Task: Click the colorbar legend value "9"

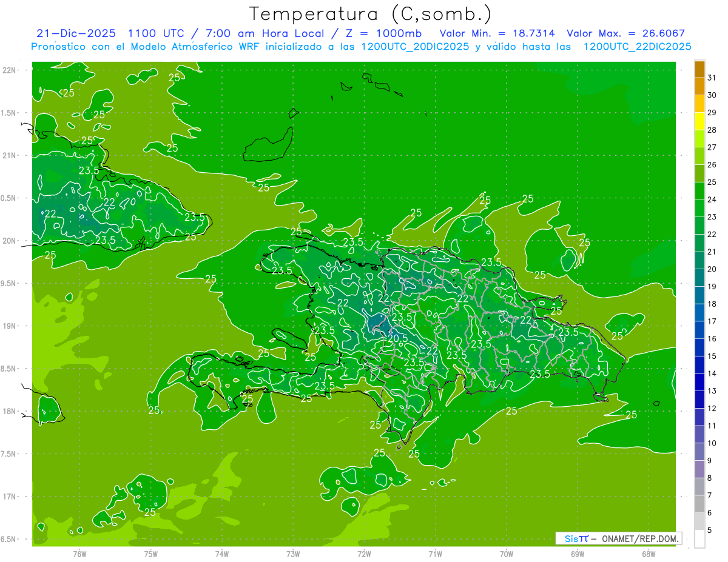Action: point(709,461)
